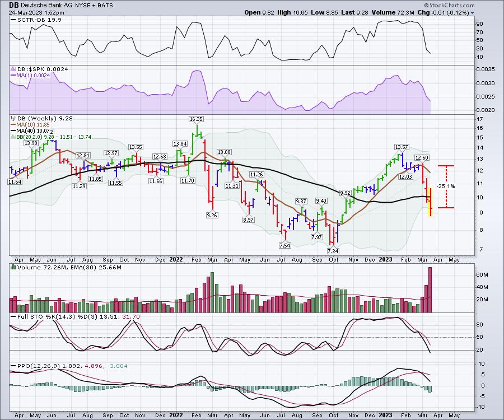
Task: Click the Open 9.82 quote value
Action: click(x=259, y=12)
